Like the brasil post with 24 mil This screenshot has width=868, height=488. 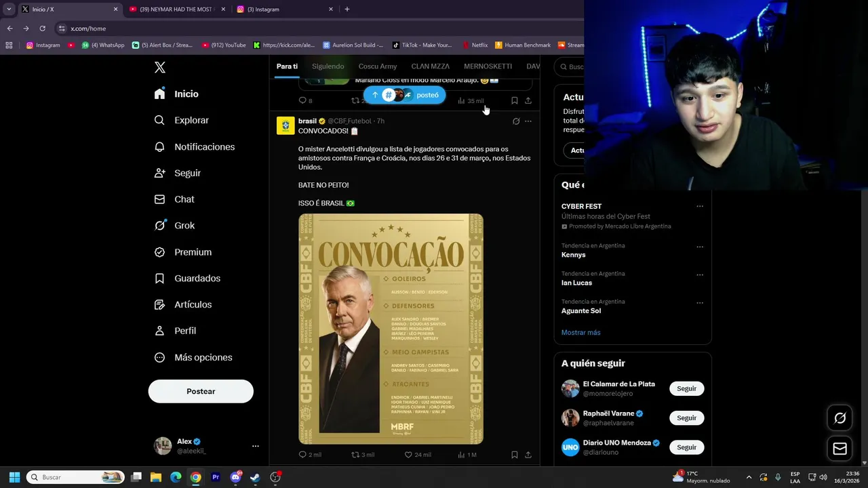[418, 455]
